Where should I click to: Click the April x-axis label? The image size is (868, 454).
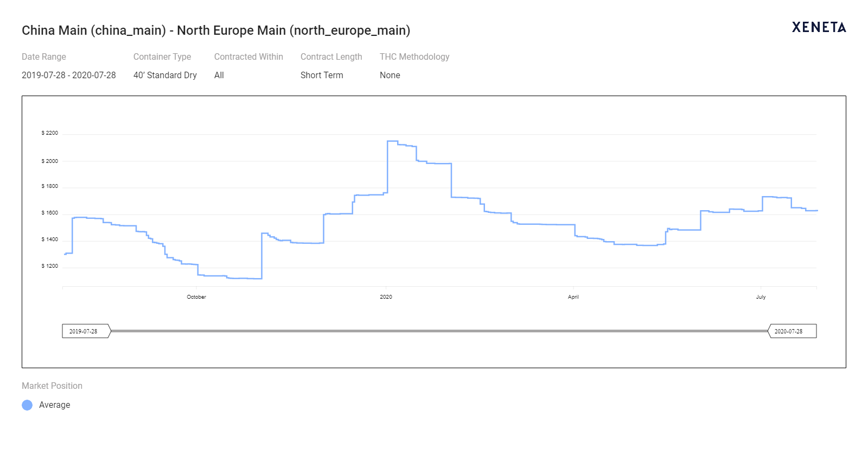[573, 297]
